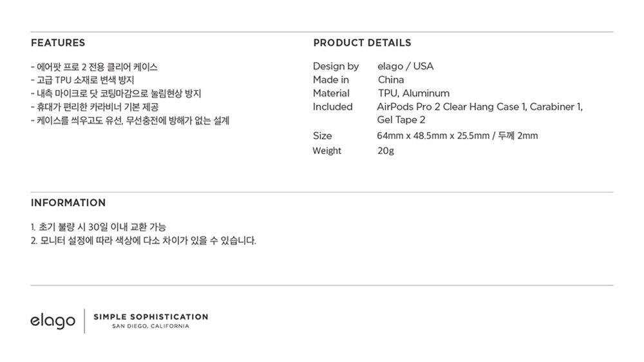Click the Gel Tape 2 text
This screenshot has height=362, width=644.
pos(401,120)
